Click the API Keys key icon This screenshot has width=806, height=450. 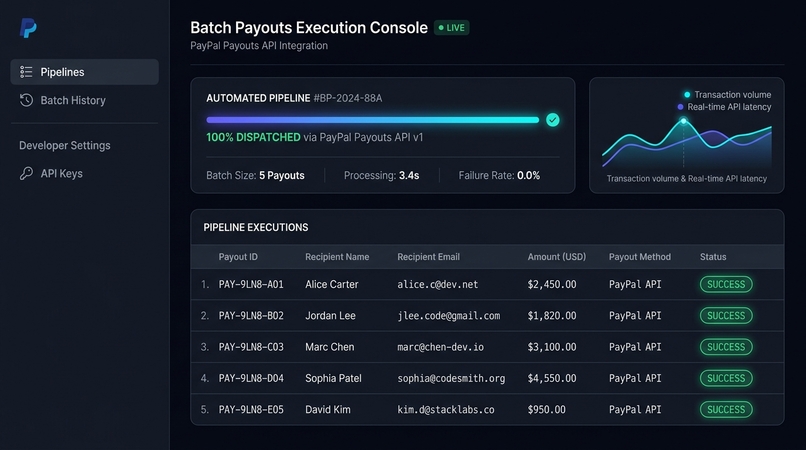(26, 173)
